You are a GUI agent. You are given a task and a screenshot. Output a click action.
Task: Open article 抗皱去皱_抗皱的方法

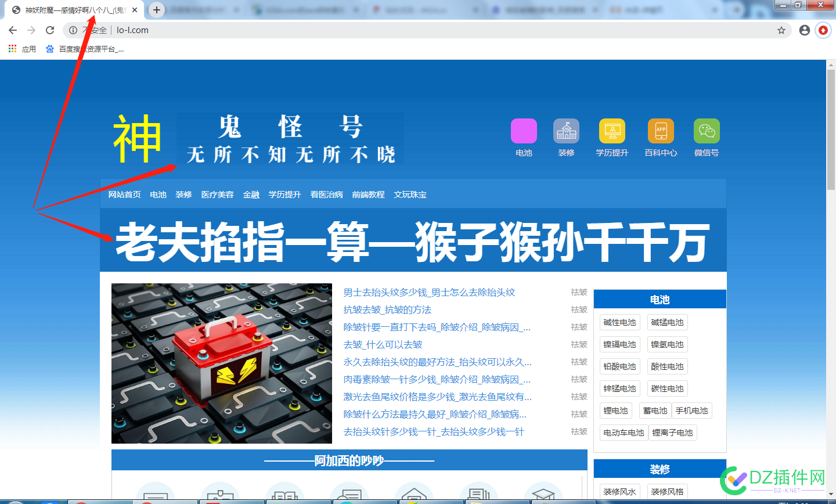[x=387, y=309]
